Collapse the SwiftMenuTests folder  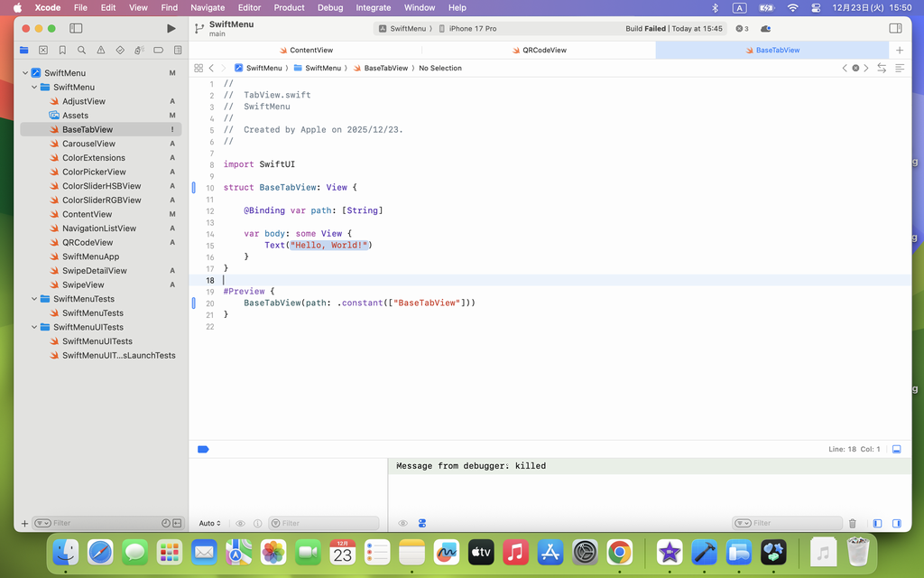[x=35, y=299]
